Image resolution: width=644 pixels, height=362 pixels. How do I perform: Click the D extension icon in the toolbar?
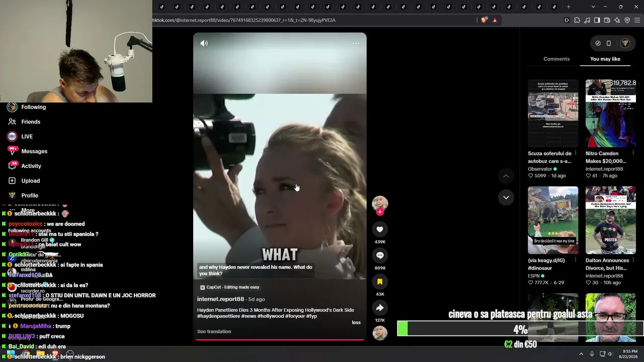point(567,20)
